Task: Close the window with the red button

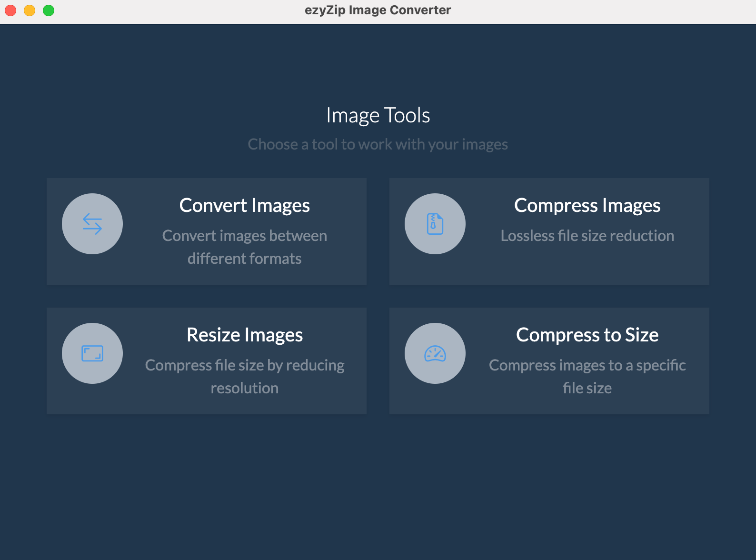Action: [x=10, y=10]
